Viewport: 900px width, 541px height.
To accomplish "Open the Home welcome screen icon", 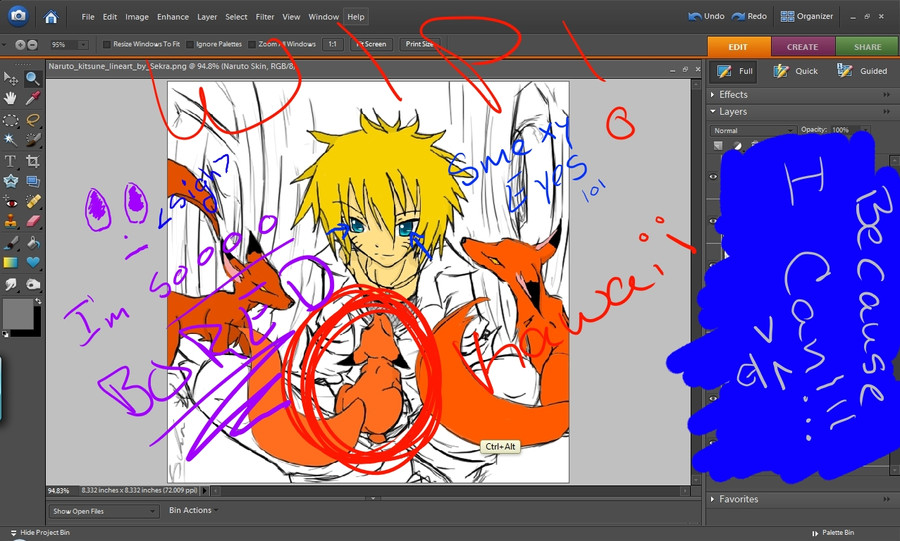I will click(51, 17).
